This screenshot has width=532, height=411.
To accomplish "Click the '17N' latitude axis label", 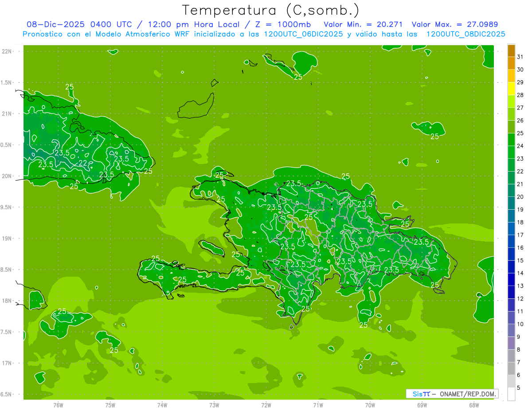I will (x=7, y=363).
